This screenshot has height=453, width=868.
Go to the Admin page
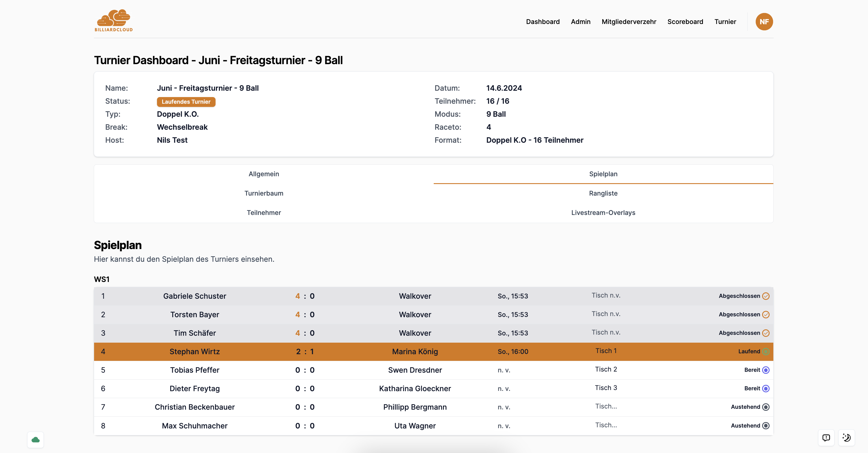click(x=580, y=22)
